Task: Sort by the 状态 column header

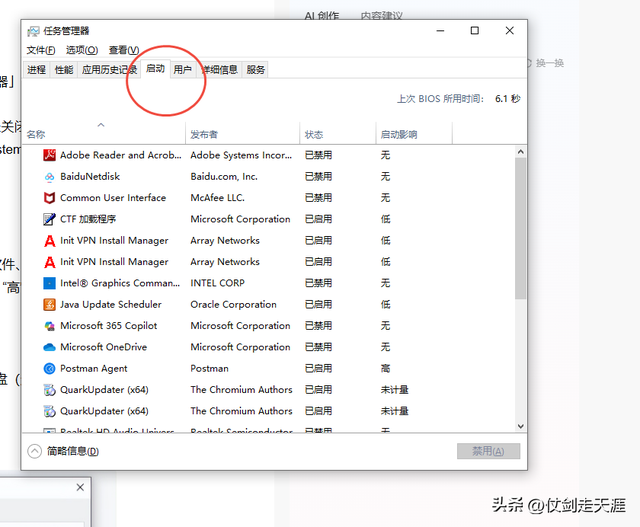Action: tap(338, 133)
